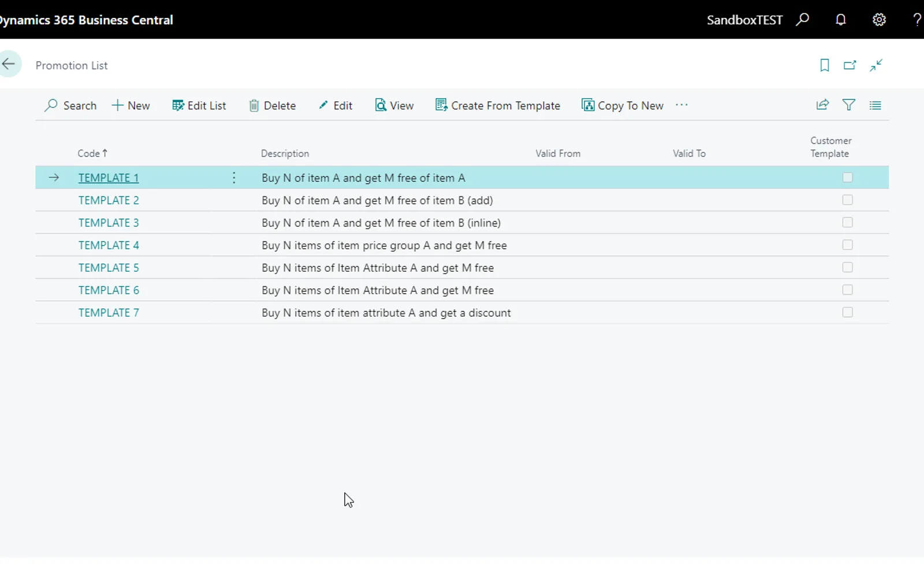Bookmark the Promotion List page
Screen dimensions: 924x578
tap(825, 65)
